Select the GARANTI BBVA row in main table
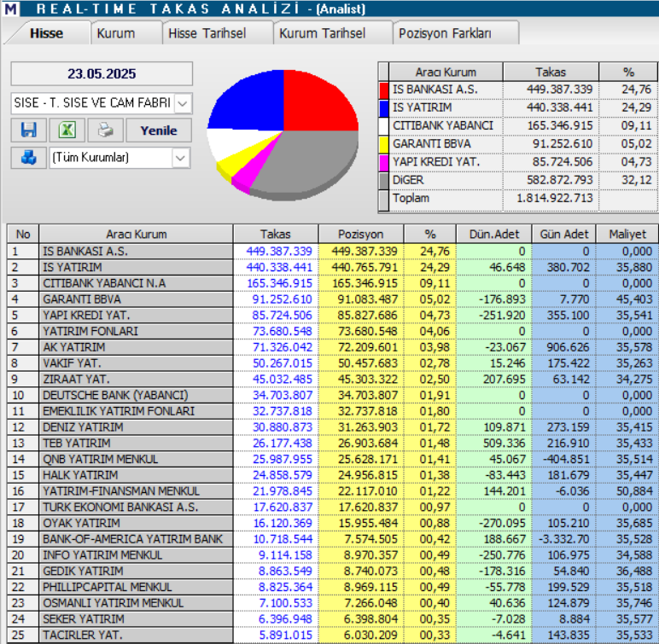Screen dimensions: 659x644 [x=332, y=299]
